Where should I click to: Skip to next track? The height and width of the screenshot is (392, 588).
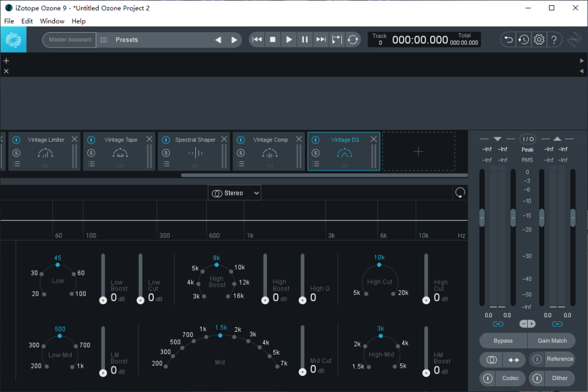(320, 40)
